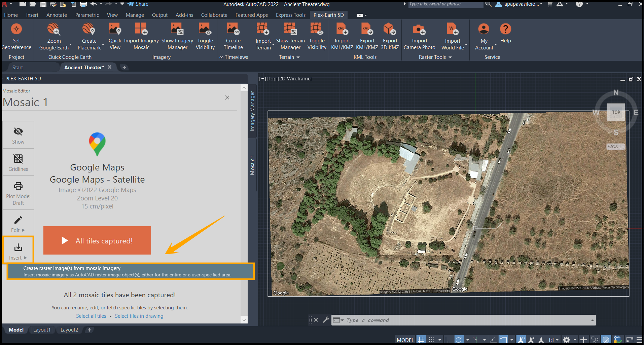The height and width of the screenshot is (345, 644).
Task: Open Show Terrain Manager
Action: pos(290,36)
